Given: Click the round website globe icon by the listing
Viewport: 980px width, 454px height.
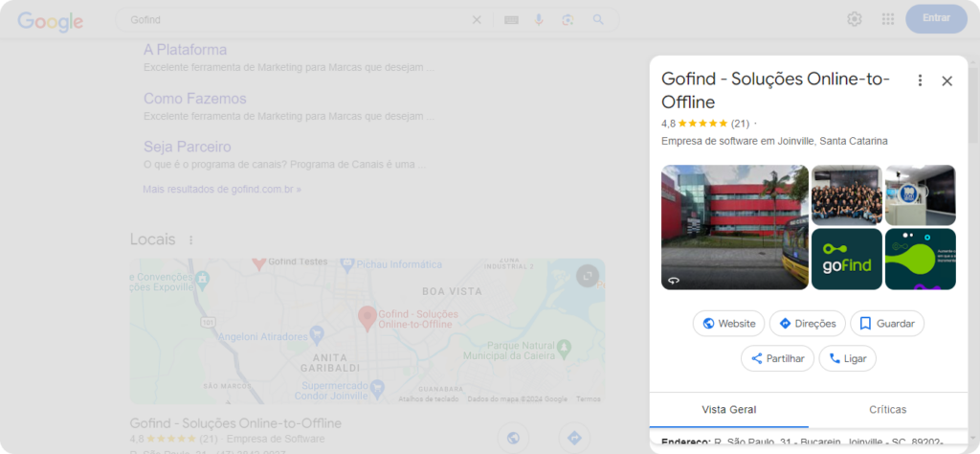Looking at the screenshot, I should [x=513, y=438].
